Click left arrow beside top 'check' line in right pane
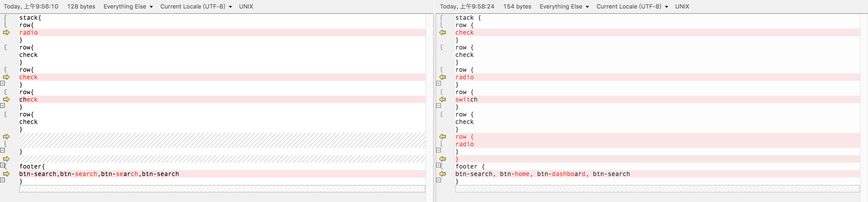 [x=442, y=32]
